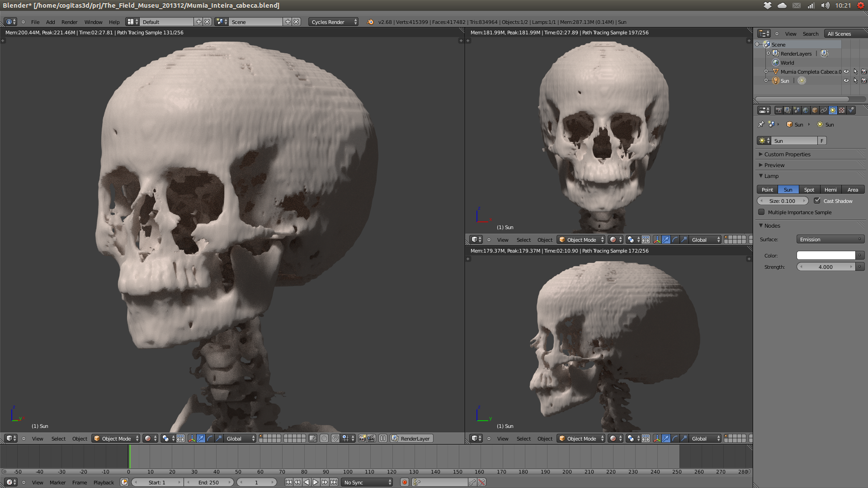Enable Multiple Importance Sample checkbox
868x488 pixels.
pyautogui.click(x=762, y=212)
